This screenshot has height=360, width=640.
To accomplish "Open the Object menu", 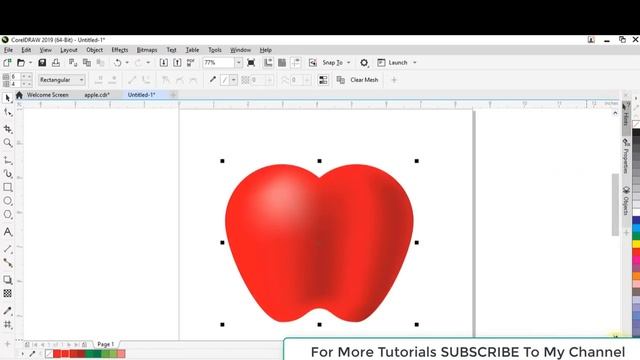I will point(94,50).
